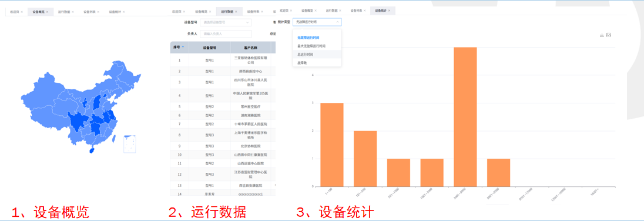Open the 设备型号 dropdown filter
The height and width of the screenshot is (221, 644).
(x=226, y=22)
